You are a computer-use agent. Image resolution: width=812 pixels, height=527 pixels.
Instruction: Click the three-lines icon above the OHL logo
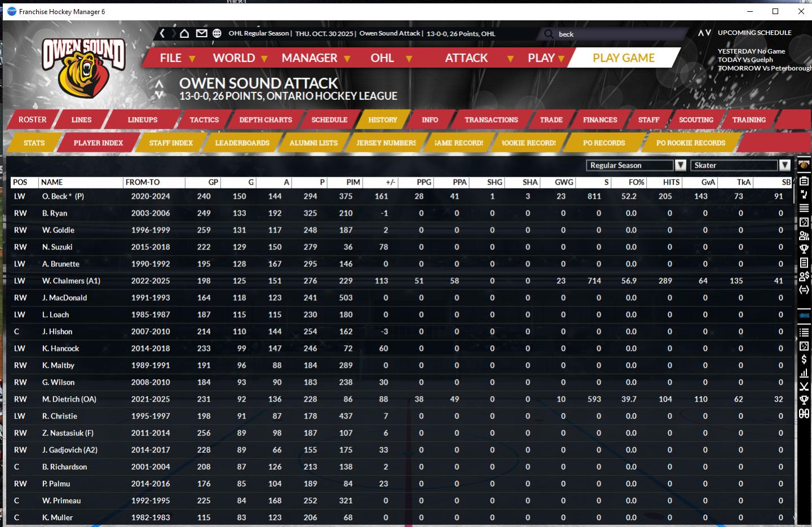coord(804,208)
